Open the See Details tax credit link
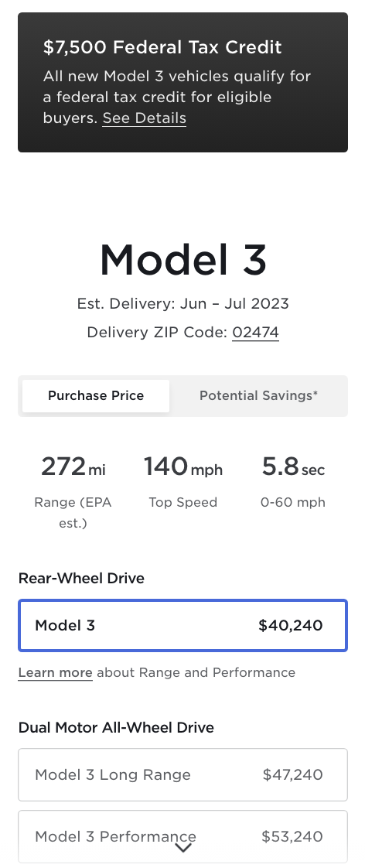Viewport: 365px width, 868px height. point(145,118)
